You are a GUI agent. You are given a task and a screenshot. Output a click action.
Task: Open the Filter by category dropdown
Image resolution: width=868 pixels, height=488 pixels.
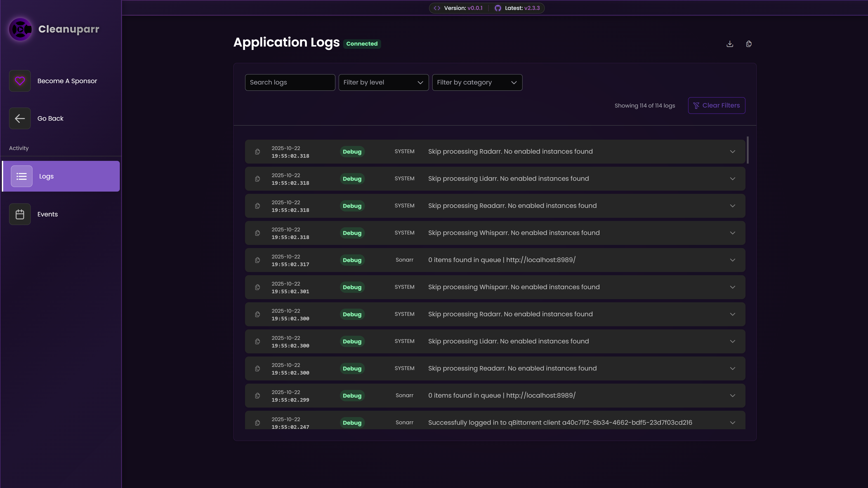tap(477, 82)
